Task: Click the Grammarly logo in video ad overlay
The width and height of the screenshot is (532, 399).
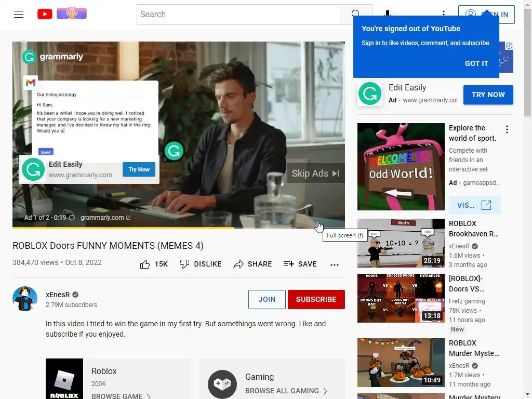Action: coord(33,169)
